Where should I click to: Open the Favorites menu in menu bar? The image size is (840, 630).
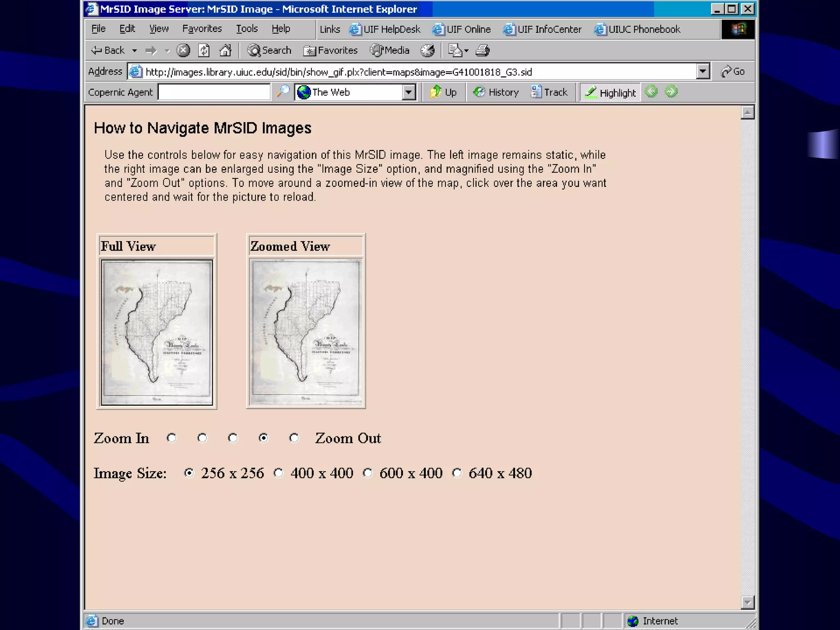click(202, 29)
